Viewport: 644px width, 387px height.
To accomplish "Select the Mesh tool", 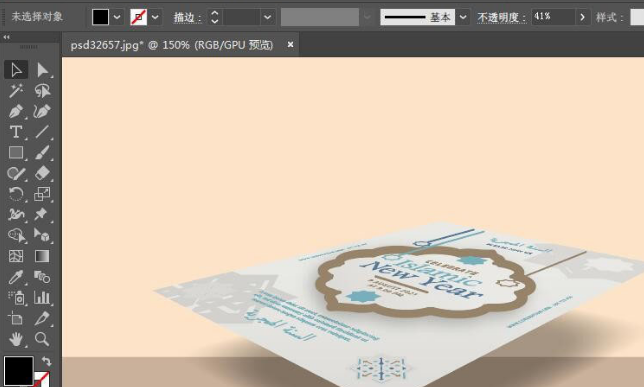I will (16, 256).
